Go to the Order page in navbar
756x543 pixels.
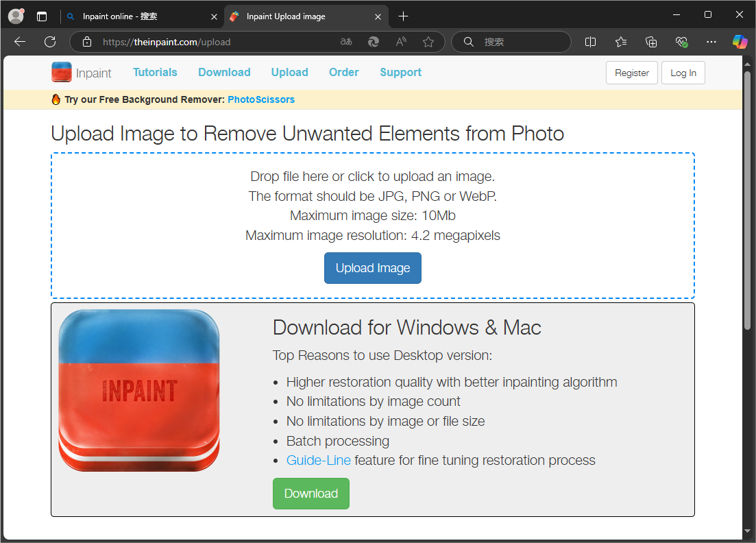343,72
